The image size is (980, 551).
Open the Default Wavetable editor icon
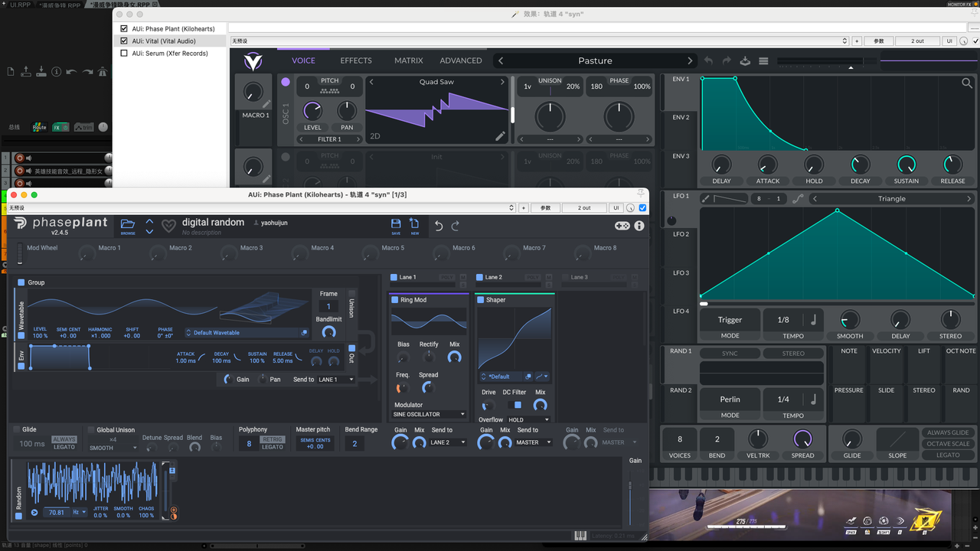(x=304, y=333)
